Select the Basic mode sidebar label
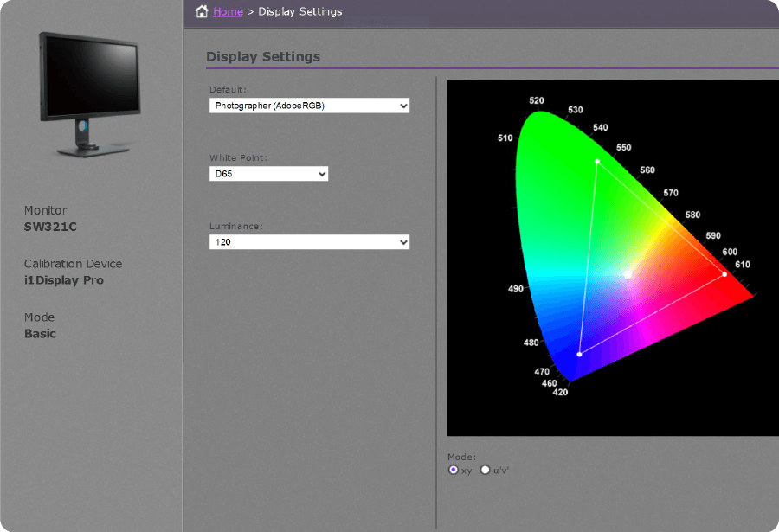 tap(40, 333)
